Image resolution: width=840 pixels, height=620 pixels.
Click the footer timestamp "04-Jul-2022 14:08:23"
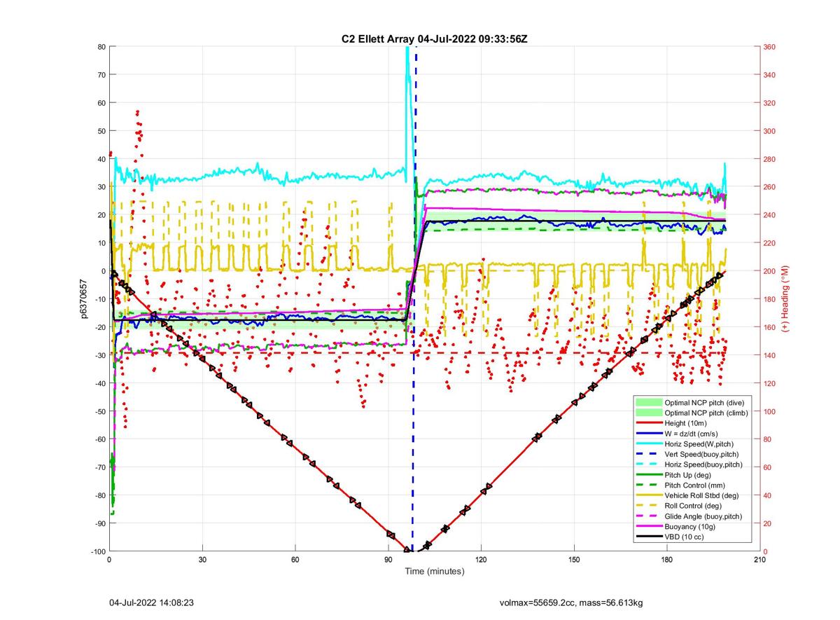coord(151,602)
